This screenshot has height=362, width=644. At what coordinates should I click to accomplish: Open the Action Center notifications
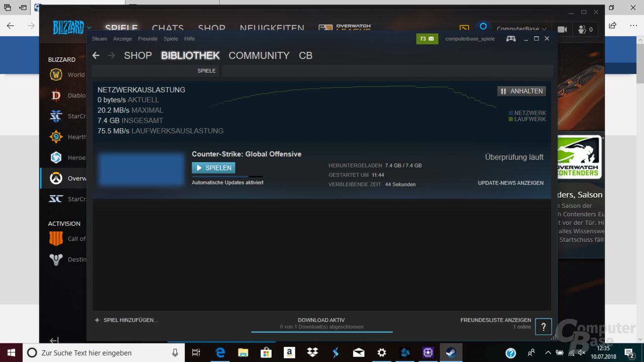pyautogui.click(x=629, y=352)
